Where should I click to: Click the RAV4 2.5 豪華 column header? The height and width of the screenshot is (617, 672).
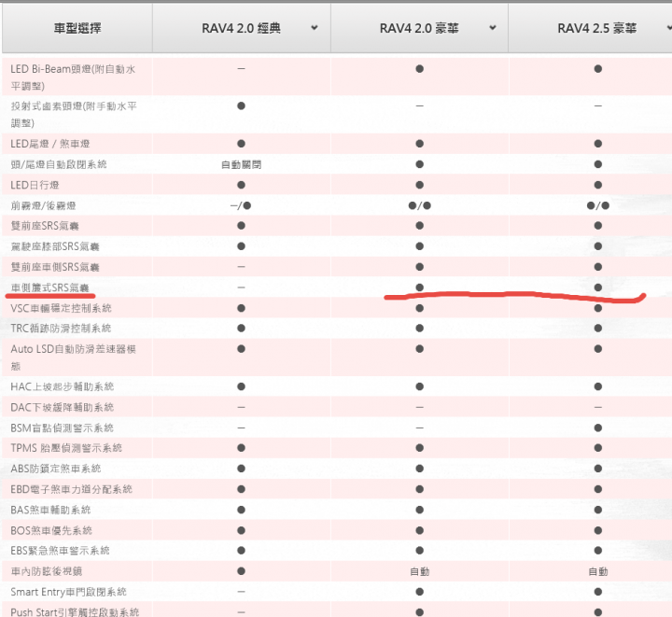(596, 28)
